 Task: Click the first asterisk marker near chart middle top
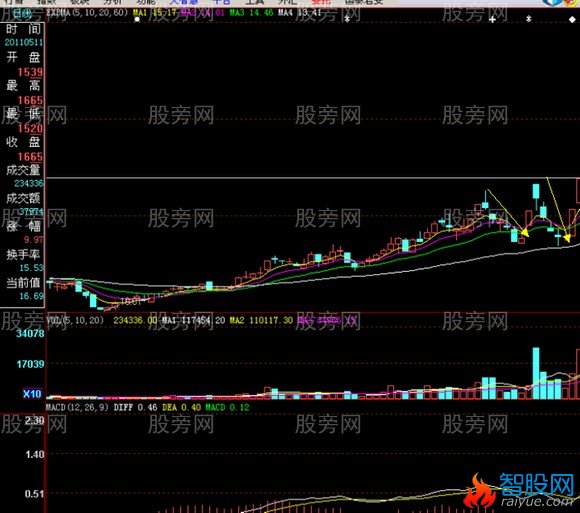(x=347, y=18)
